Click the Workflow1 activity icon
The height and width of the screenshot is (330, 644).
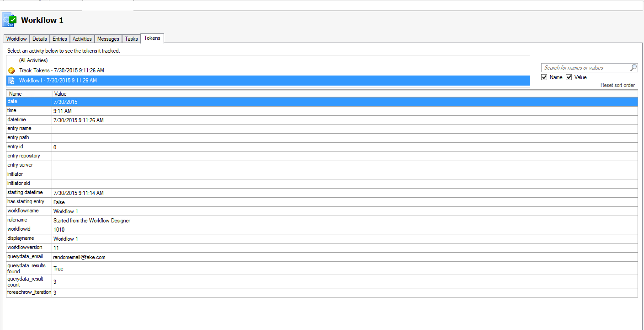click(x=12, y=81)
